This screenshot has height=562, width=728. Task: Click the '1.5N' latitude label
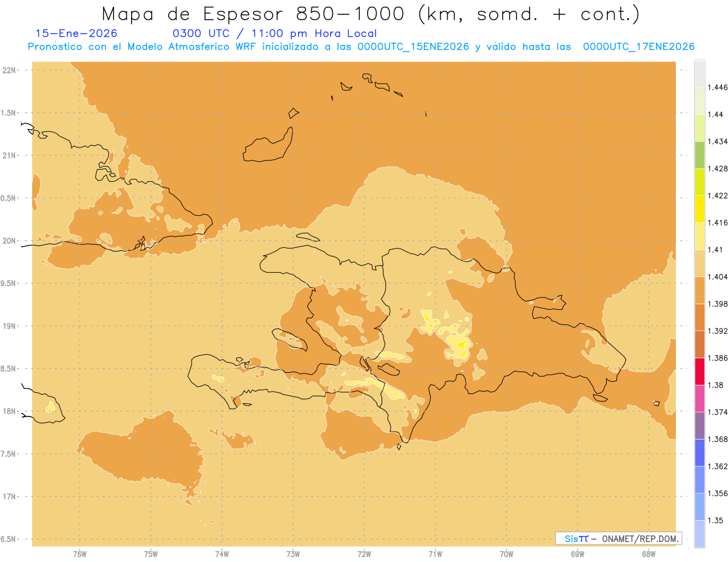[x=8, y=113]
